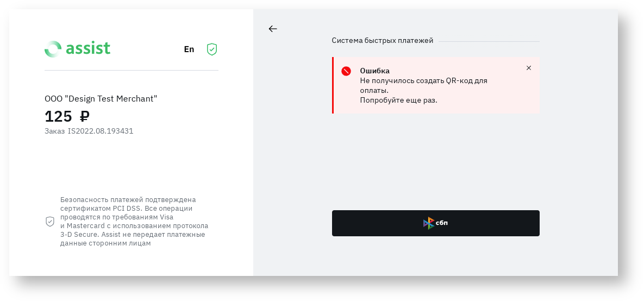Click the order number IS2022.08.193431
Image resolution: width=644 pixels, height=302 pixels.
tap(101, 131)
